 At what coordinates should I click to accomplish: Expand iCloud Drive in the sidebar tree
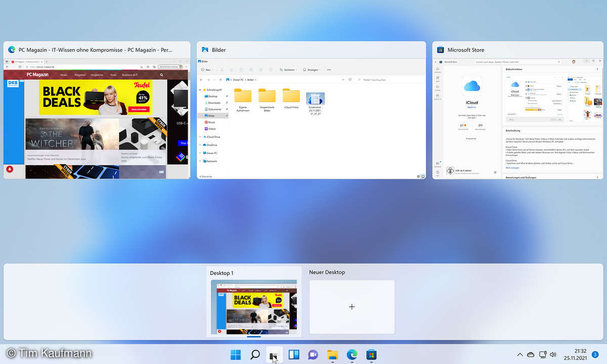(x=201, y=136)
